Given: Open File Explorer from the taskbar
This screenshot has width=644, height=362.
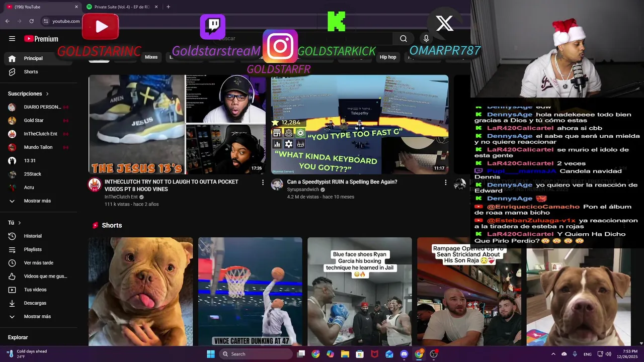Looking at the screenshot, I should (345, 354).
